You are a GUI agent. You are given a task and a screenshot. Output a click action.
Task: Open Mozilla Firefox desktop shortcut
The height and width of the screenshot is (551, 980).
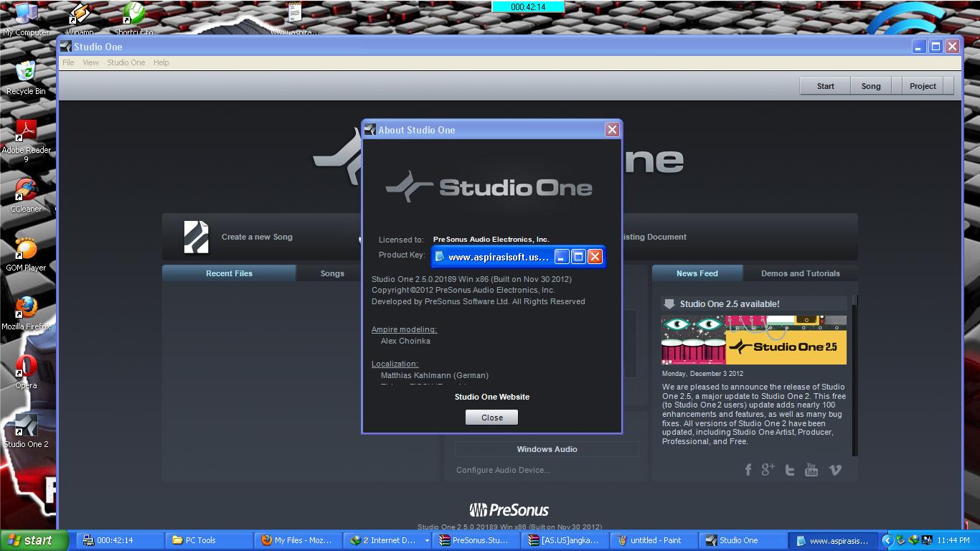pyautogui.click(x=26, y=313)
